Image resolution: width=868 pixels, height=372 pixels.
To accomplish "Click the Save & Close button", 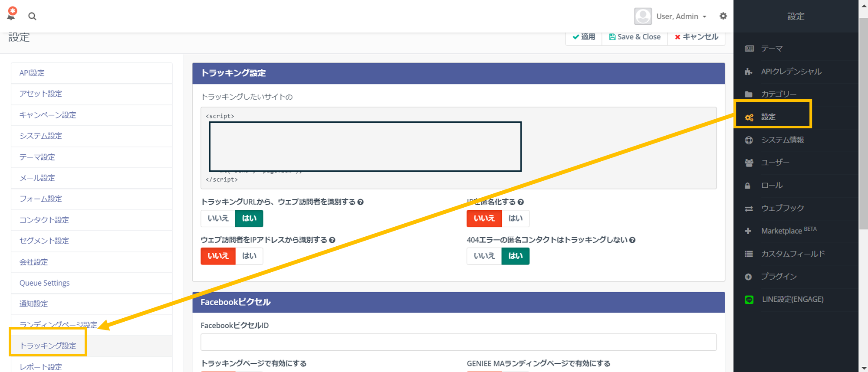I will point(635,37).
